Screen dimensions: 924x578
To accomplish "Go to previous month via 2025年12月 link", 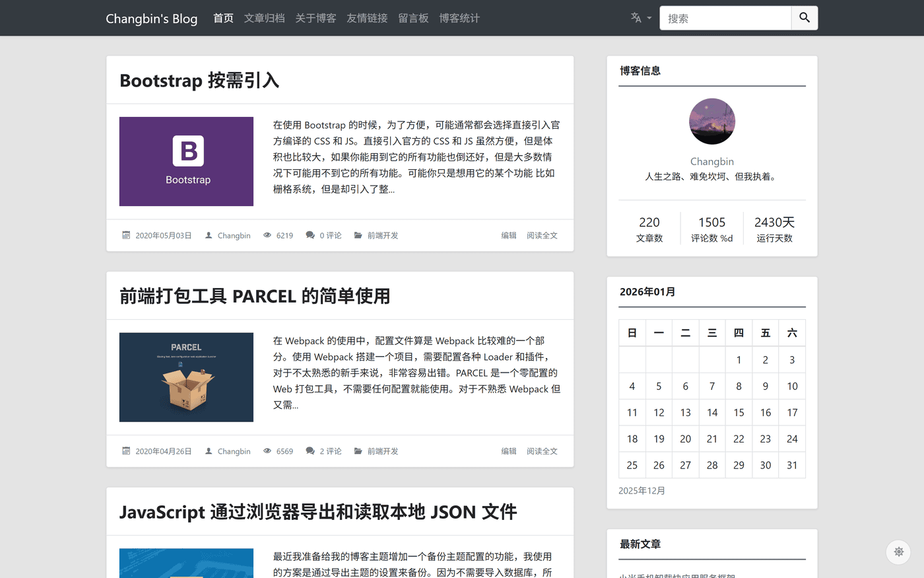I will pyautogui.click(x=642, y=491).
